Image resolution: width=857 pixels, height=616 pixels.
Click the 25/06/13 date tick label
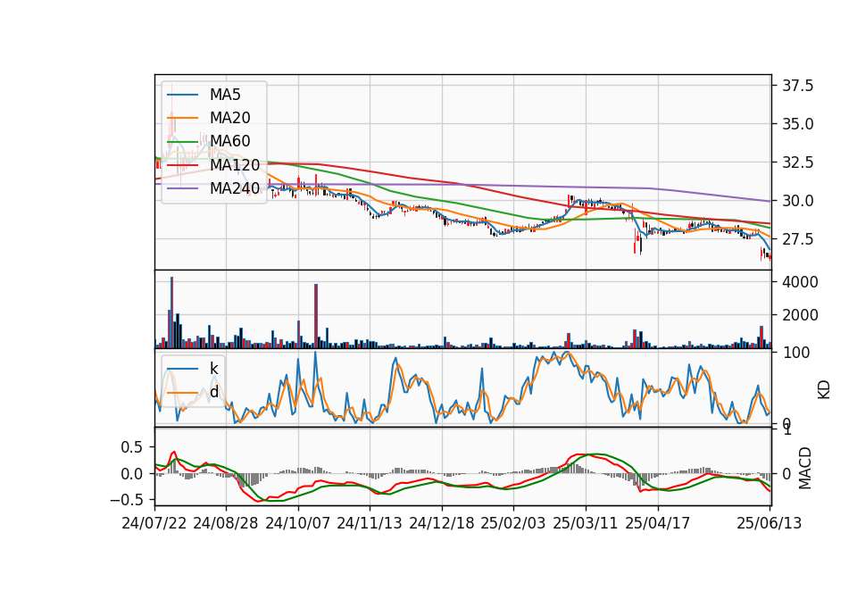tap(769, 523)
